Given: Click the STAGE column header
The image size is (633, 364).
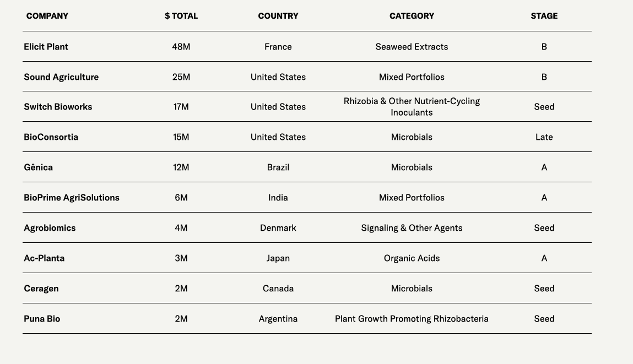Looking at the screenshot, I should [544, 16].
